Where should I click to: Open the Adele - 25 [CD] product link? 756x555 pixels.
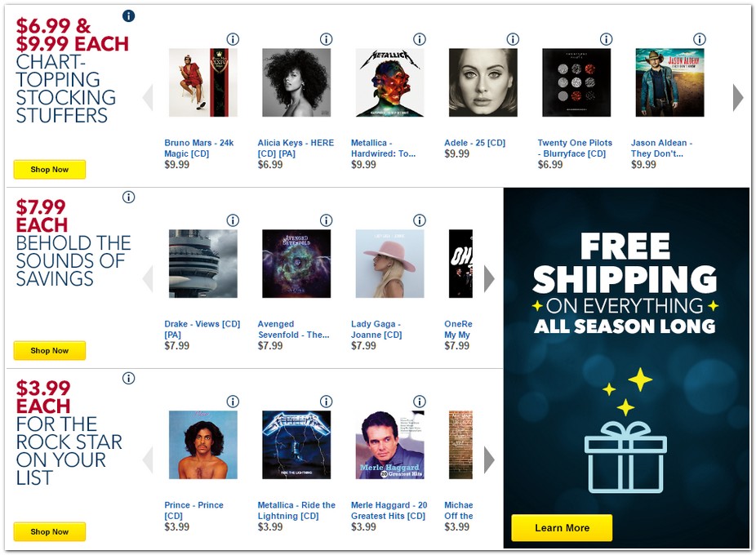click(476, 142)
